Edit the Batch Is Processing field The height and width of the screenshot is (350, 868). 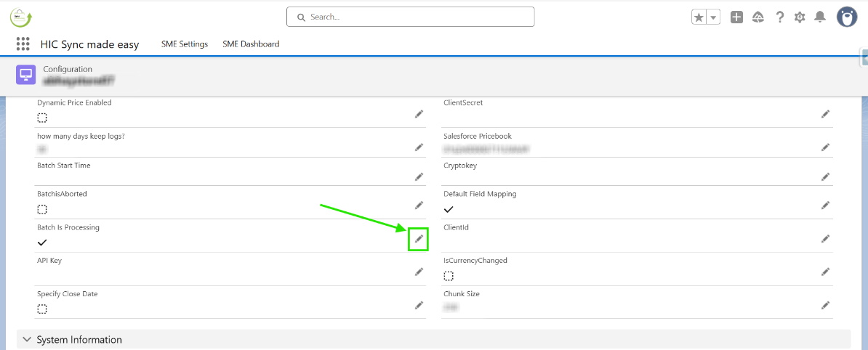coord(419,239)
